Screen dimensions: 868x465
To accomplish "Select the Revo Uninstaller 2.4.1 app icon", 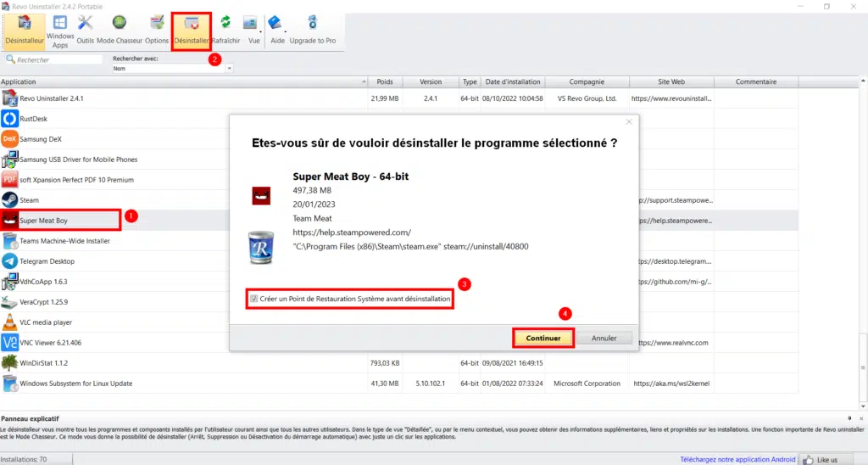I will point(9,98).
